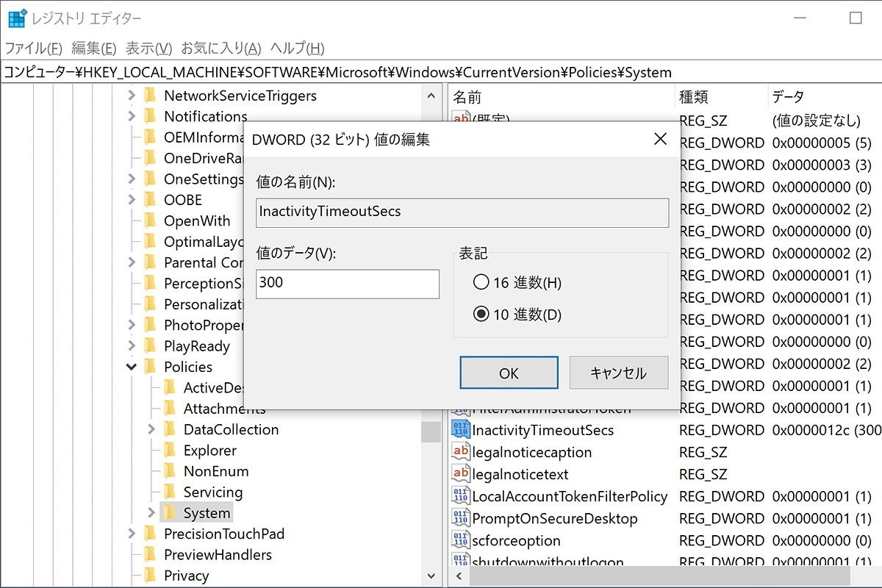Click the 種類 column header
Image resolution: width=882 pixels, height=588 pixels.
(x=721, y=97)
